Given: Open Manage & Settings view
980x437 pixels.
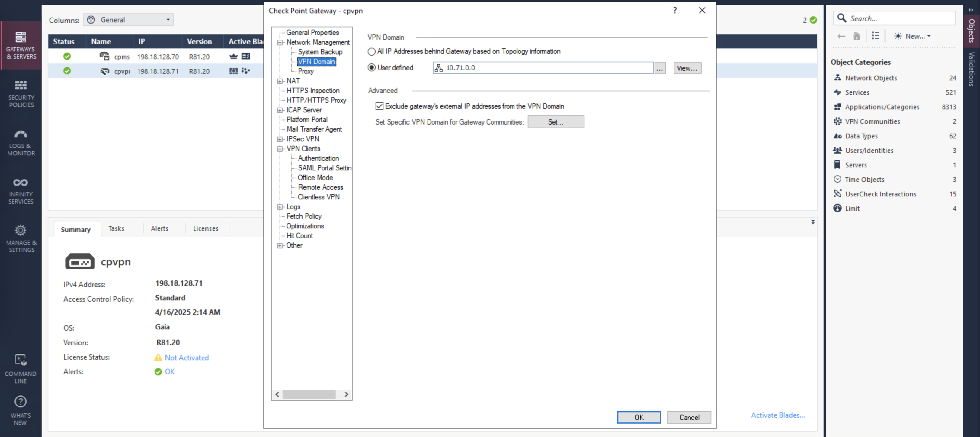Looking at the screenshot, I should (21, 239).
